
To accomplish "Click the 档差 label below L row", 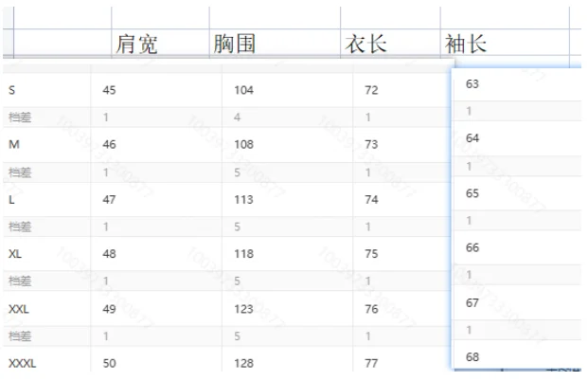I will [x=20, y=227].
